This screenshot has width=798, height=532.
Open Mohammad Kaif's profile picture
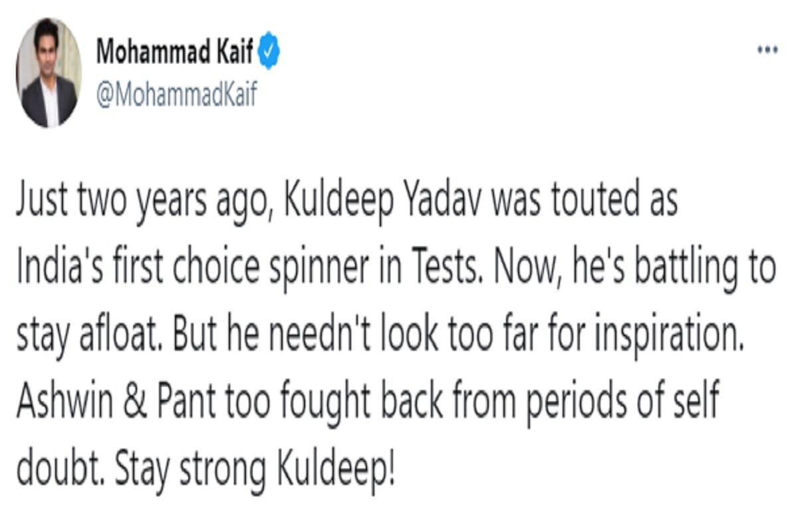pyautogui.click(x=49, y=72)
